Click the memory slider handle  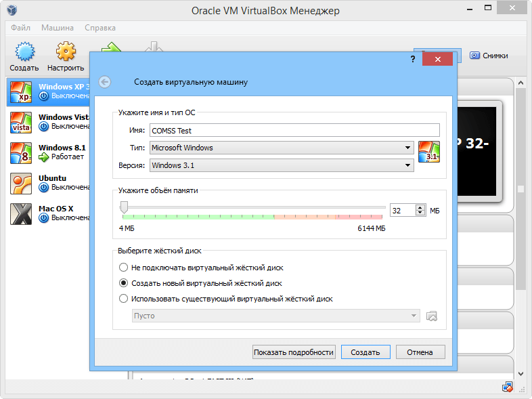point(124,207)
